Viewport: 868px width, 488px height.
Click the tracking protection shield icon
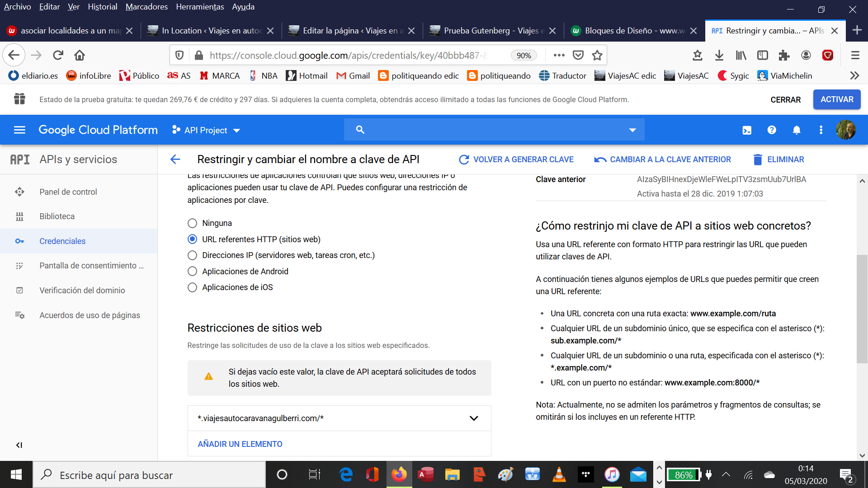coord(179,55)
